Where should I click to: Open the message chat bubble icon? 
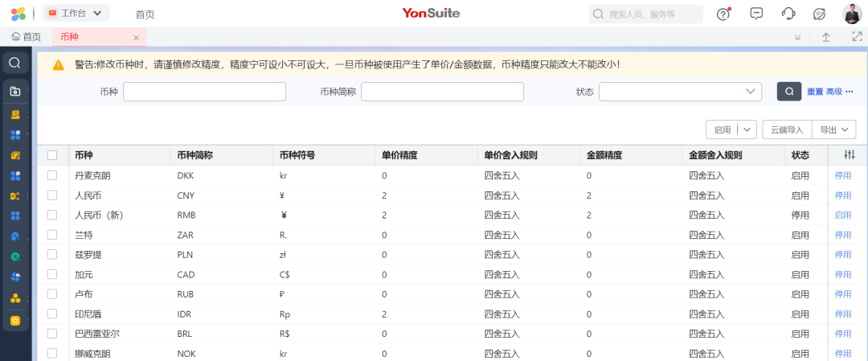point(756,14)
